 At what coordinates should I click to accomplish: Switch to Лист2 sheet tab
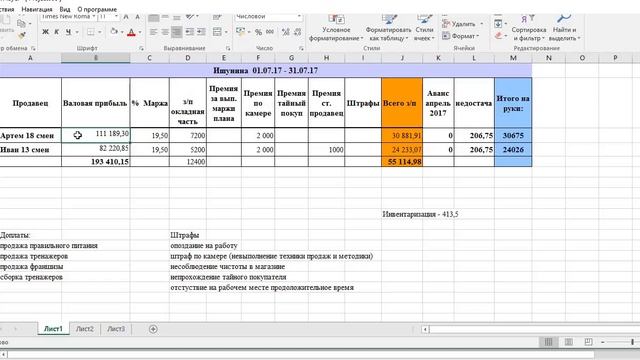click(85, 329)
